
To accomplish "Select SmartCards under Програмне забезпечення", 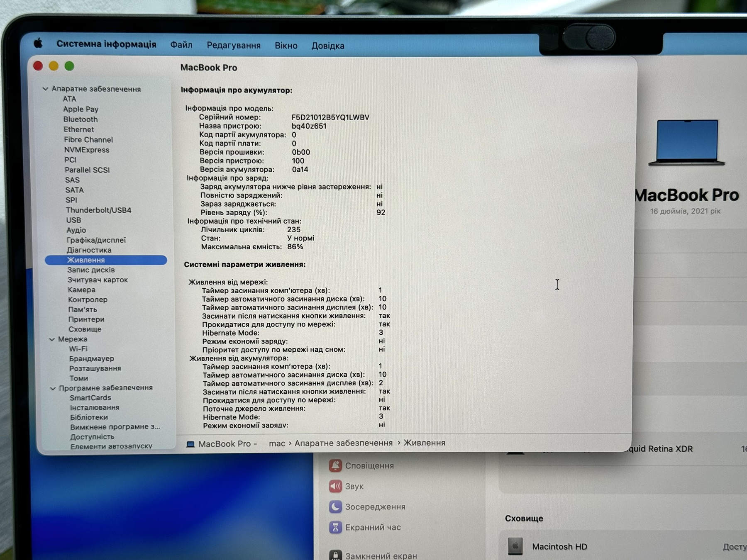I will coord(90,398).
